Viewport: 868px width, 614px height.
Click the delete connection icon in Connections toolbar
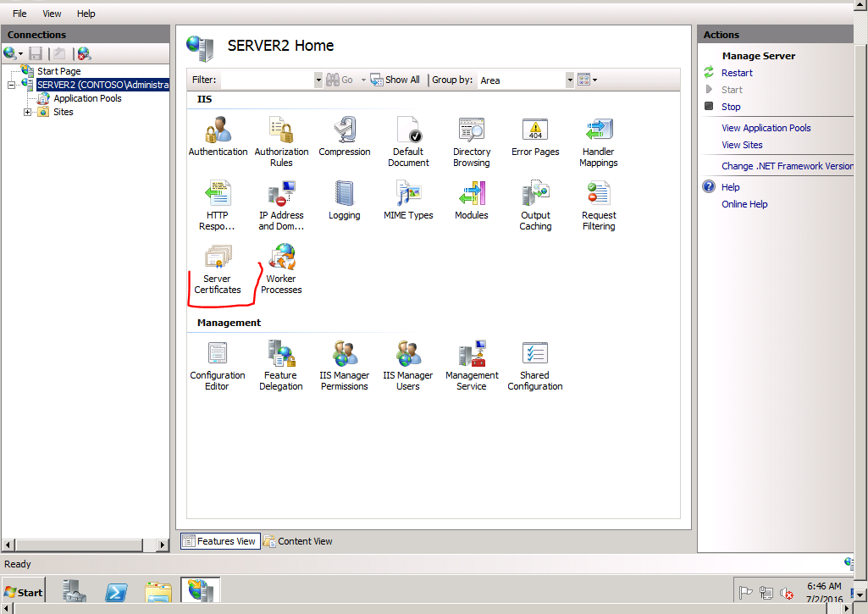point(84,53)
